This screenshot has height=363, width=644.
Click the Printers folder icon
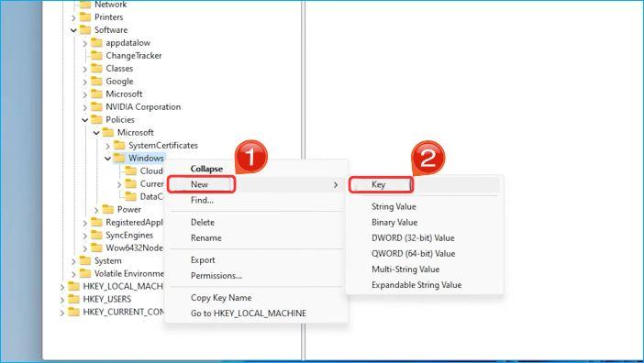pos(85,16)
